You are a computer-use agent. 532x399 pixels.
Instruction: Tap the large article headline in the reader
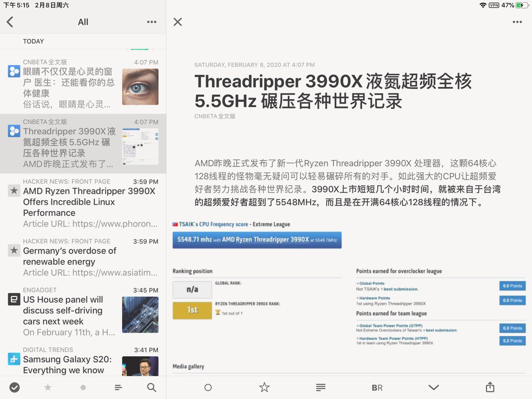tap(333, 91)
